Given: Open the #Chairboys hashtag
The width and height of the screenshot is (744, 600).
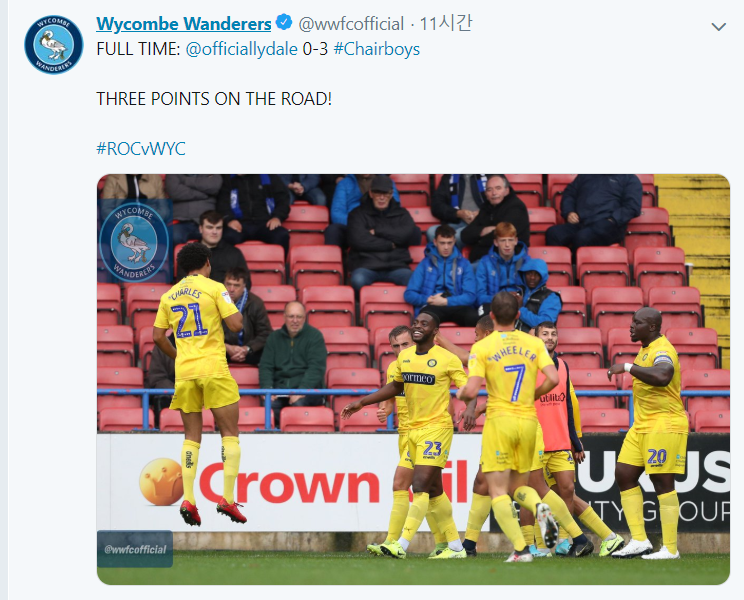Looking at the screenshot, I should (x=377, y=49).
